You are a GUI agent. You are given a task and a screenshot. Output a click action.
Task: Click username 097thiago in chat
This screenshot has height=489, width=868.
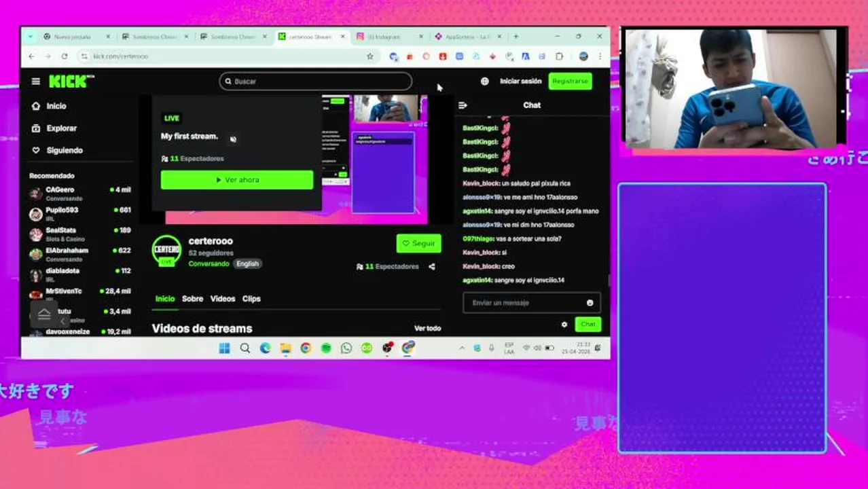[x=477, y=239]
